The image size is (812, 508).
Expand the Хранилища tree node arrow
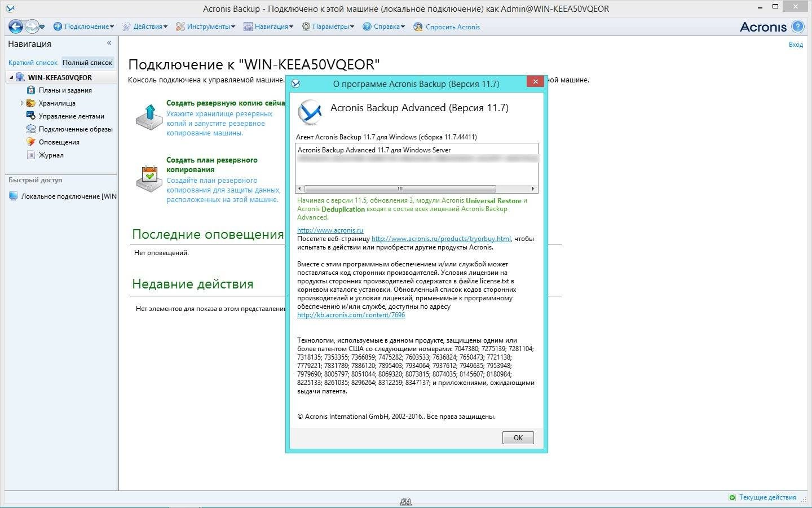tap(22, 103)
